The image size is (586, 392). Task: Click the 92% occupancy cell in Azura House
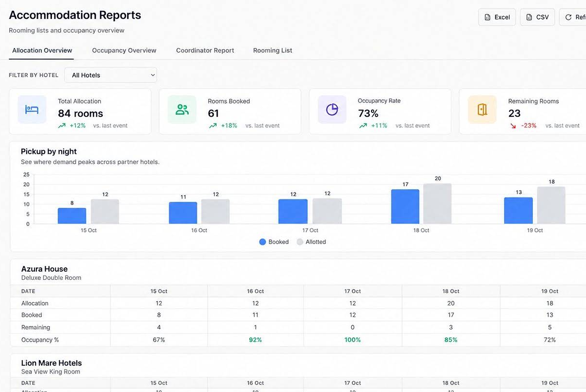(x=255, y=340)
